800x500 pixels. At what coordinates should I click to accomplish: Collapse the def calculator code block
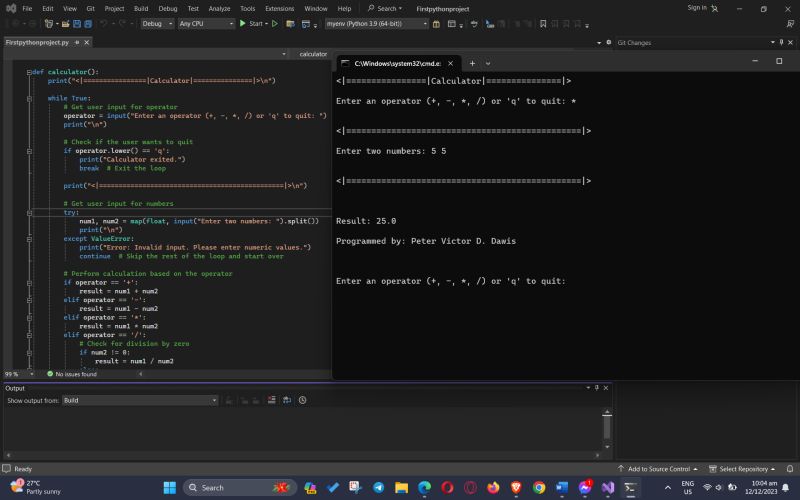[x=29, y=72]
